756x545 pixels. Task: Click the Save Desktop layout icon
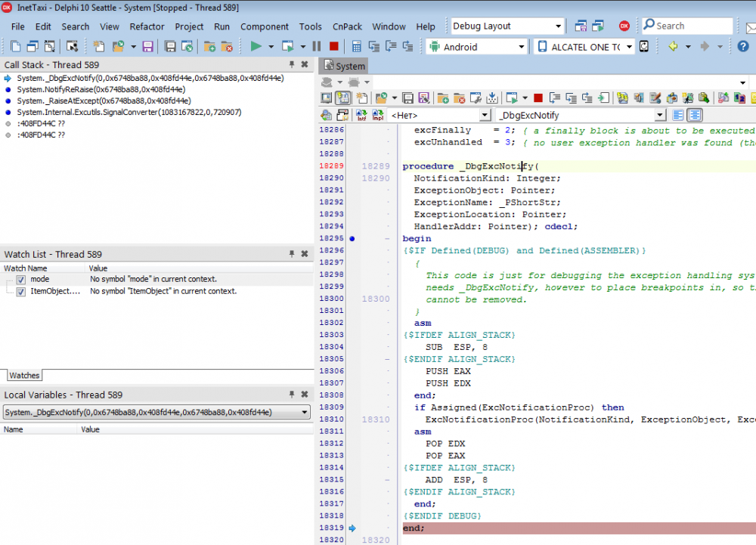(x=581, y=26)
